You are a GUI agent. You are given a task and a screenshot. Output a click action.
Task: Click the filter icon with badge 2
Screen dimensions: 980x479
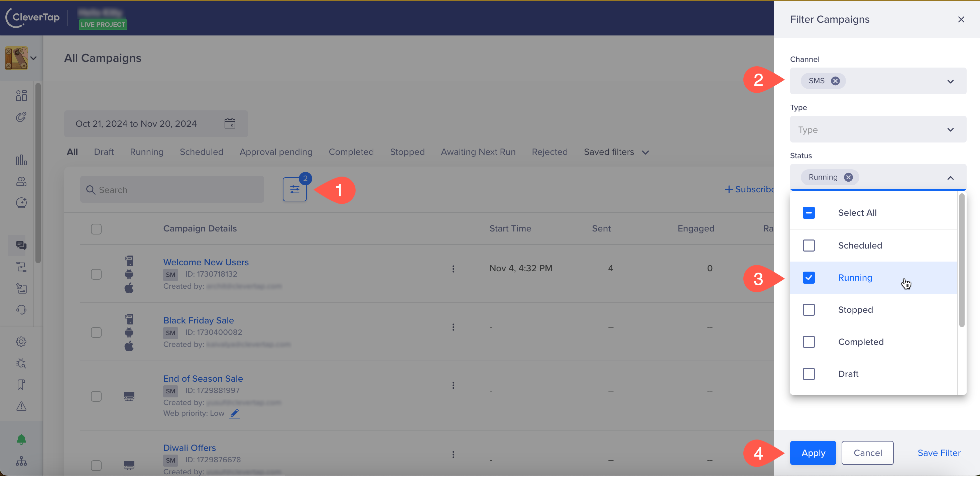click(x=294, y=190)
